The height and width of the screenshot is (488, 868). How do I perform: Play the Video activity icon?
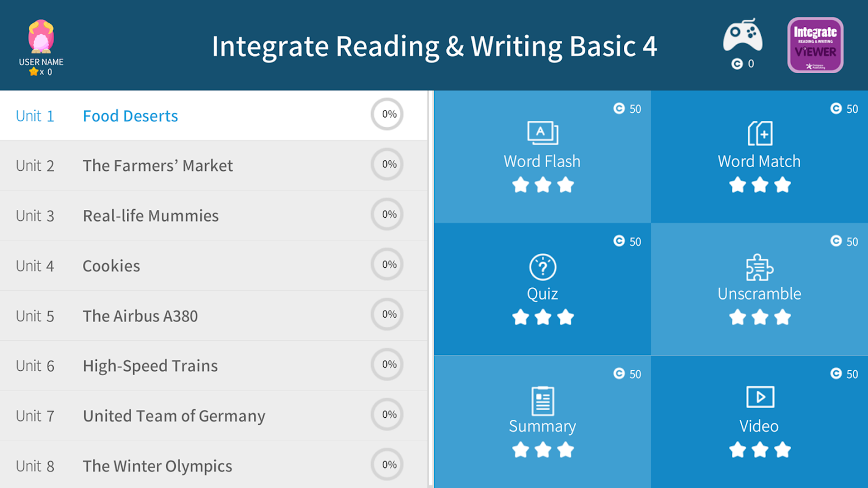point(759,397)
